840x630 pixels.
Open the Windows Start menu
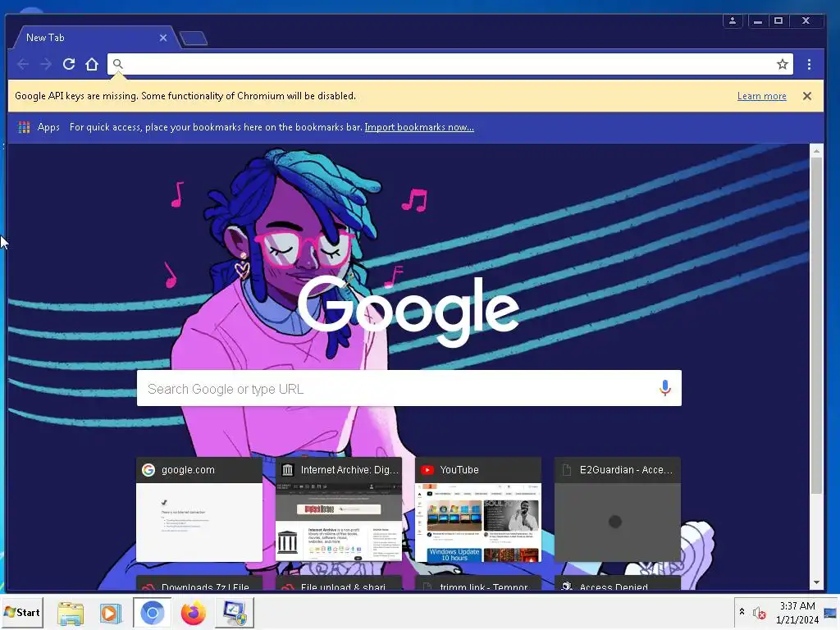pyautogui.click(x=22, y=612)
